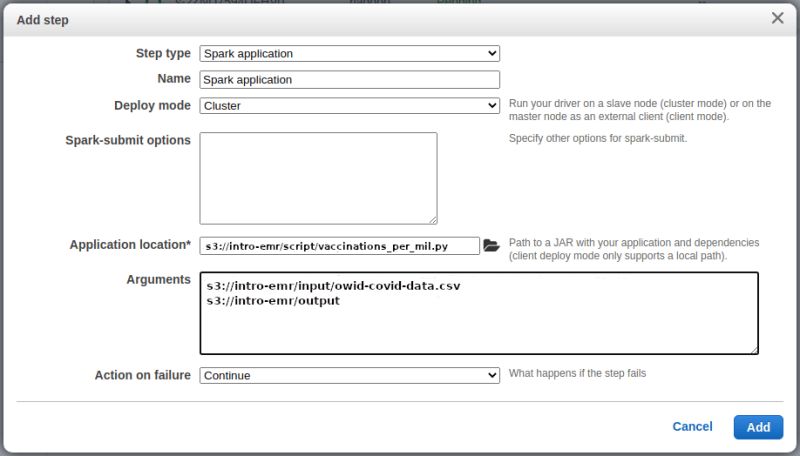800x456 pixels.
Task: Open the Deploy mode dropdown
Action: [x=349, y=106]
